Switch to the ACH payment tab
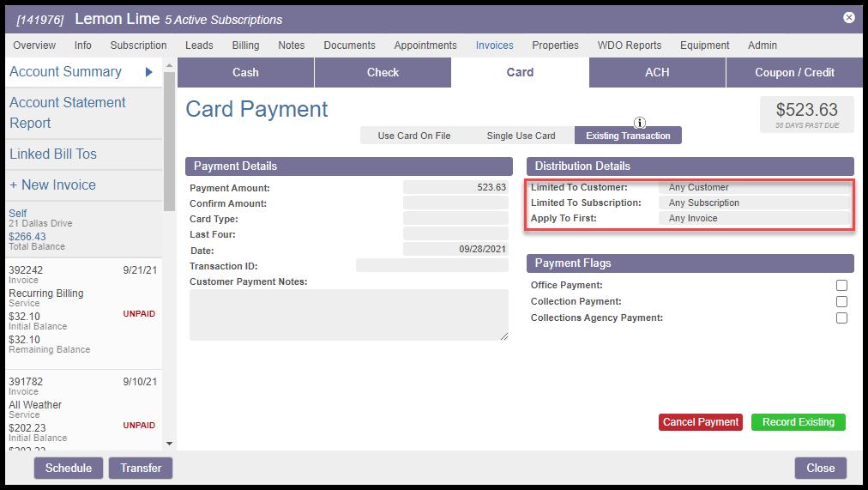Image resolution: width=868 pixels, height=490 pixels. (x=657, y=73)
